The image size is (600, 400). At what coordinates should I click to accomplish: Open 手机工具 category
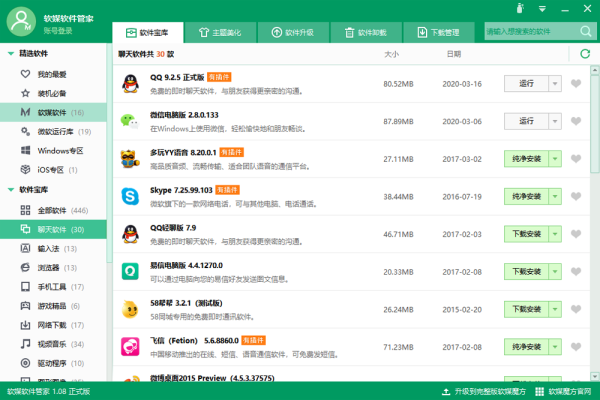pos(52,287)
